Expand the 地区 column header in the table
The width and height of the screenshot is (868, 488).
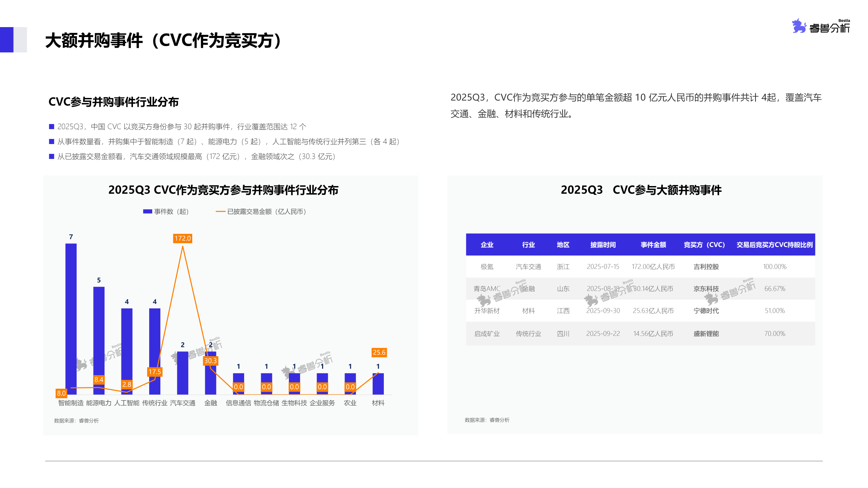coord(563,245)
